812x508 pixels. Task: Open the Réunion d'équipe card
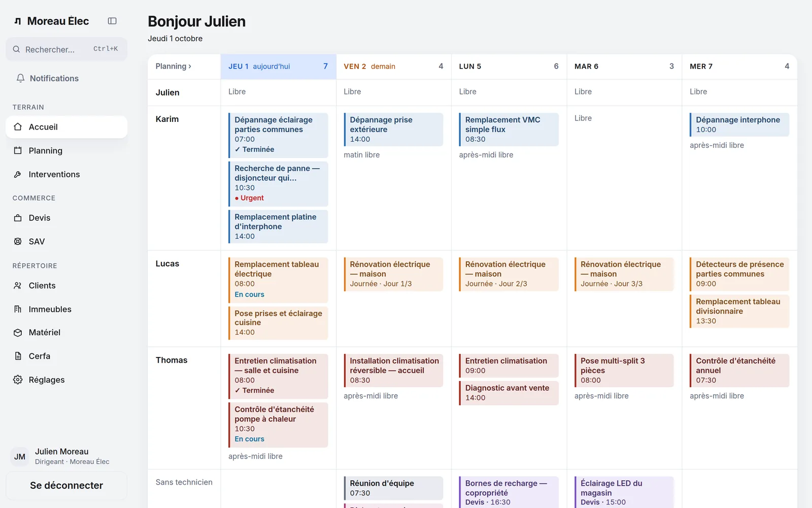pos(393,488)
